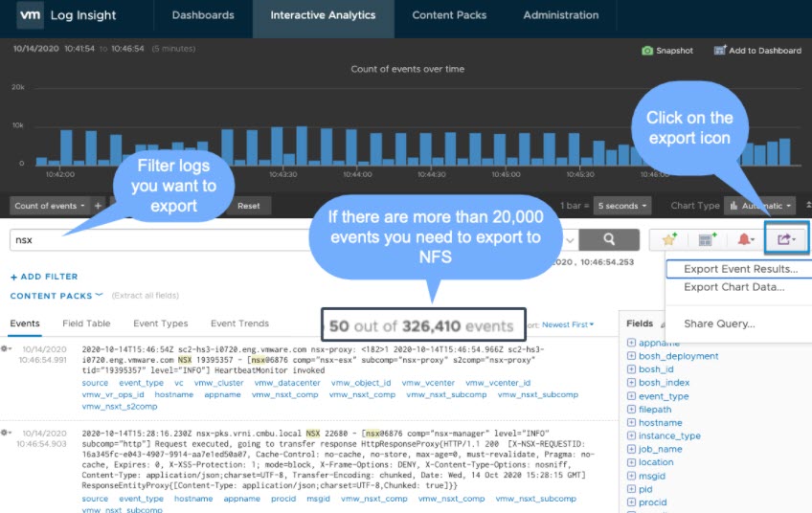The width and height of the screenshot is (812, 513).
Task: Click the Reset button
Action: tap(249, 206)
